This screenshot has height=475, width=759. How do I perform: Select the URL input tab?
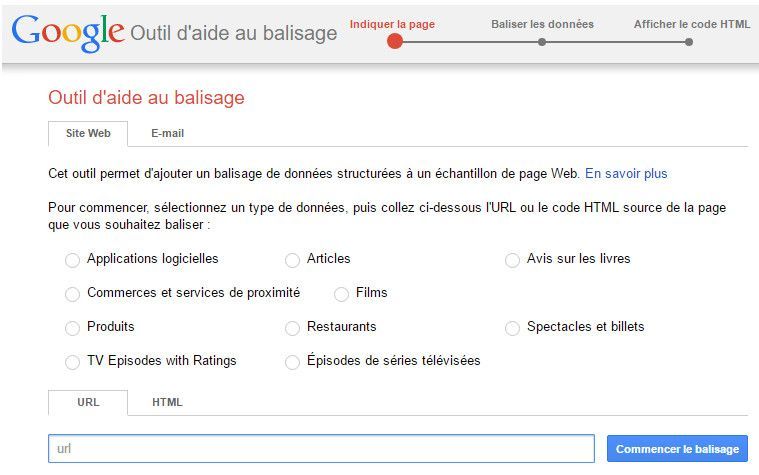tap(88, 402)
